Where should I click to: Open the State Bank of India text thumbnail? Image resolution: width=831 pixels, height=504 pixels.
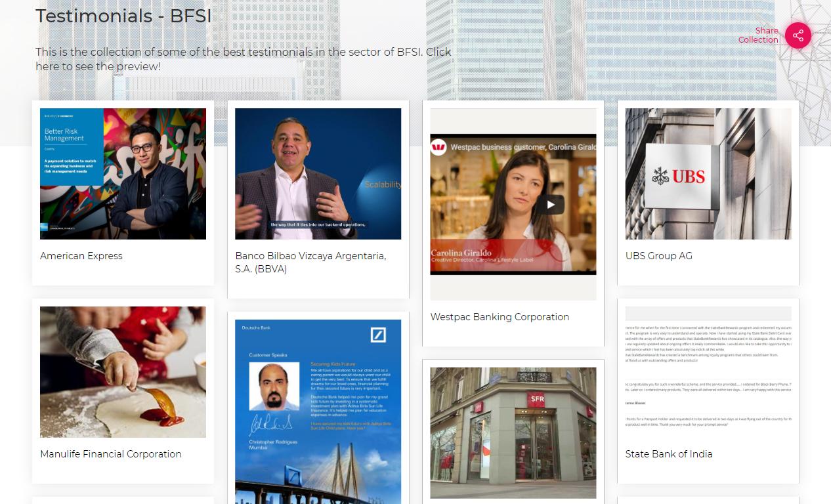click(x=708, y=372)
